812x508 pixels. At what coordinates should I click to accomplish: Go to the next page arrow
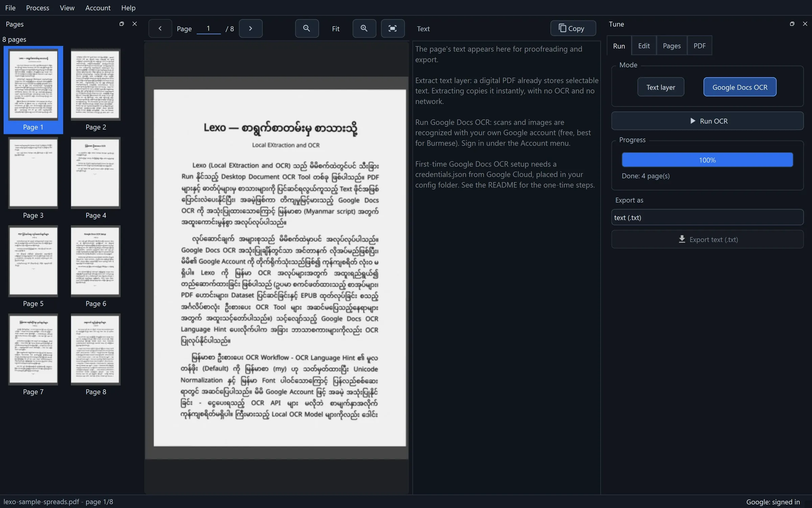251,28
